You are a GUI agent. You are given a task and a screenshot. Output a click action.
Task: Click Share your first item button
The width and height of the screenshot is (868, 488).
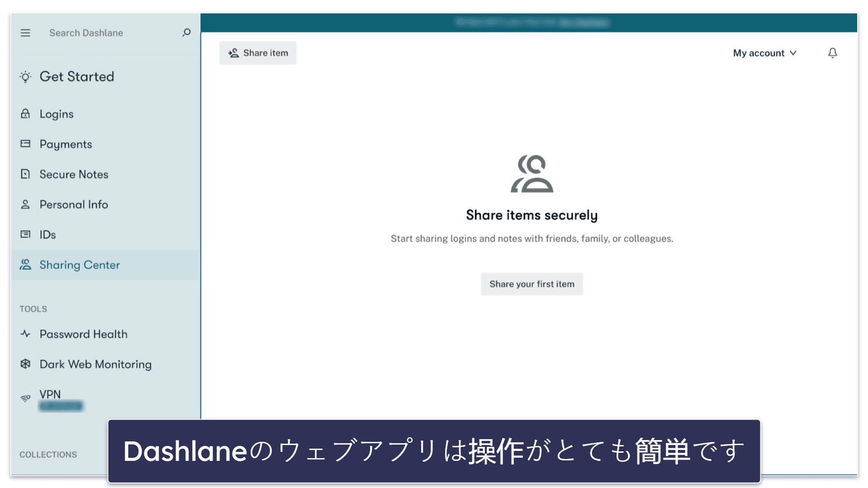click(x=532, y=284)
